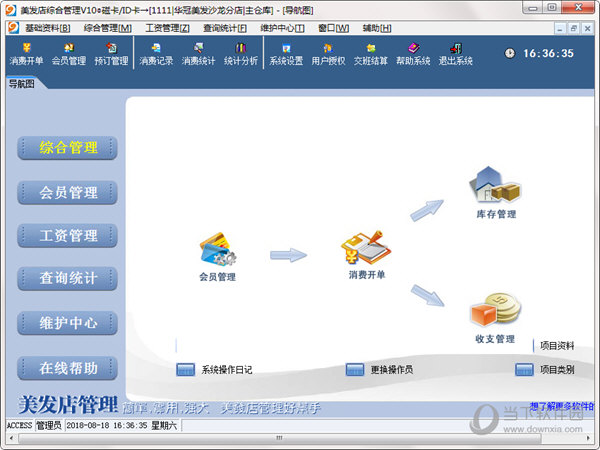The height and width of the screenshot is (450, 600).
Task: Open the 帮助系统 toolbar icon
Action: click(413, 54)
